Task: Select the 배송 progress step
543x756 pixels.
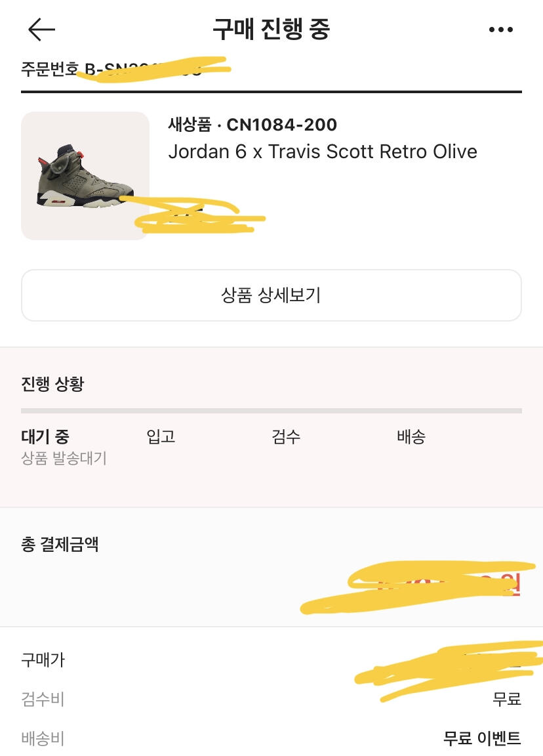Action: 411,436
